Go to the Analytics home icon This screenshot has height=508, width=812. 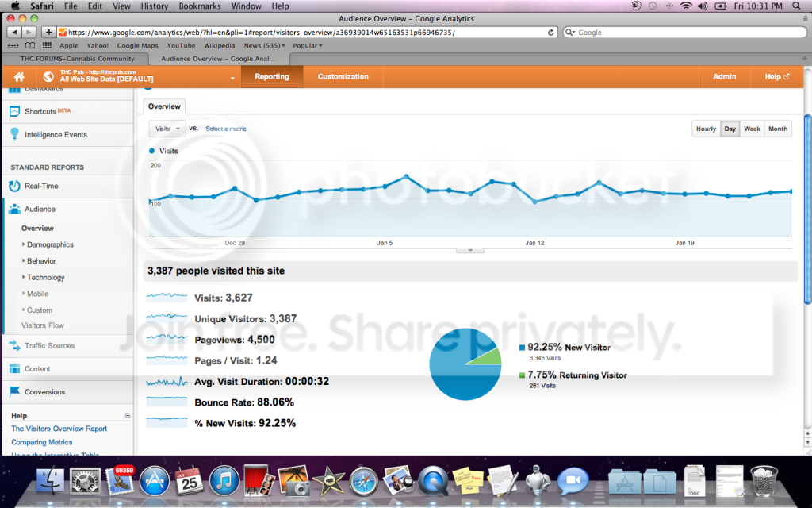(19, 77)
